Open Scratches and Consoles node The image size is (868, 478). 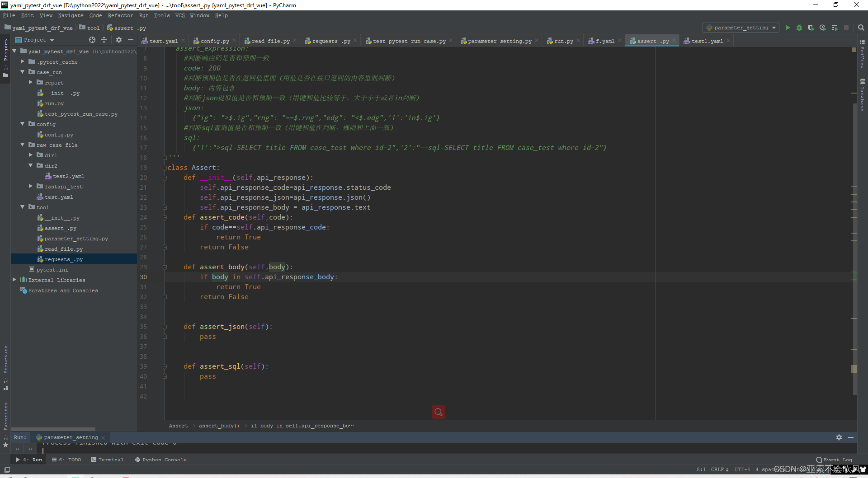pyautogui.click(x=63, y=291)
